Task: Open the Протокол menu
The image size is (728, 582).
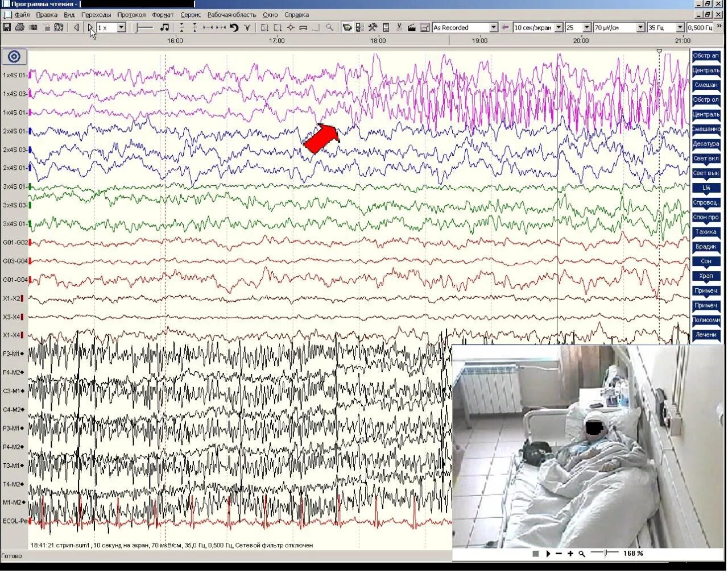Action: coord(131,15)
